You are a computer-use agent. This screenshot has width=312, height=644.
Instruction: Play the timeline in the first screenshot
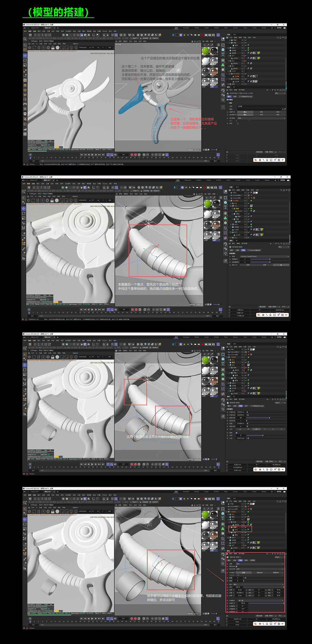[92, 155]
